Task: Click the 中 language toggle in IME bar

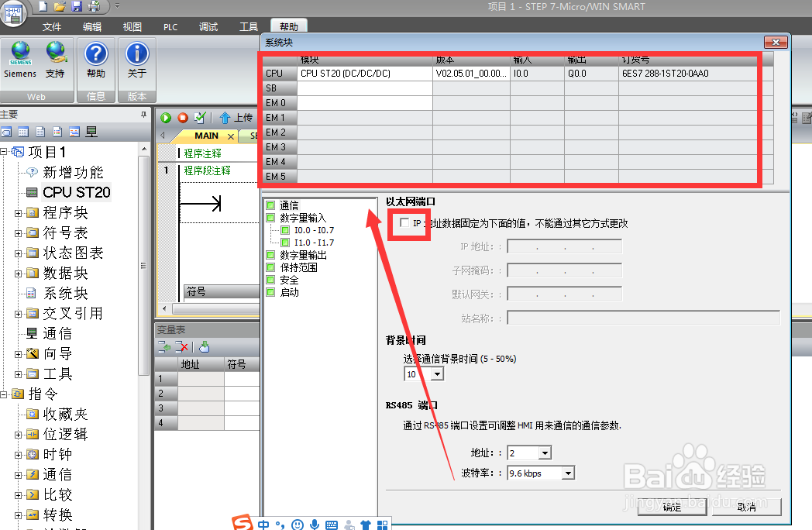Action: pyautogui.click(x=263, y=525)
